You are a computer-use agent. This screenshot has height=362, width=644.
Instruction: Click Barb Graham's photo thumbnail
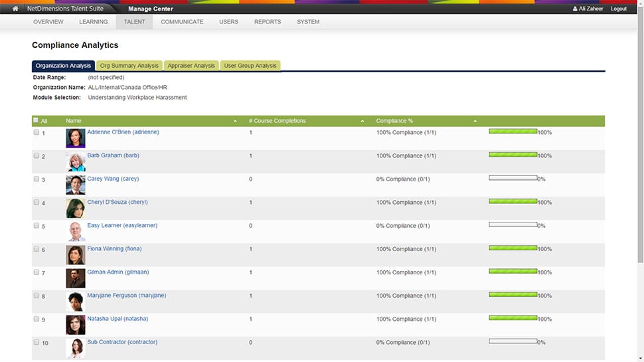76,161
